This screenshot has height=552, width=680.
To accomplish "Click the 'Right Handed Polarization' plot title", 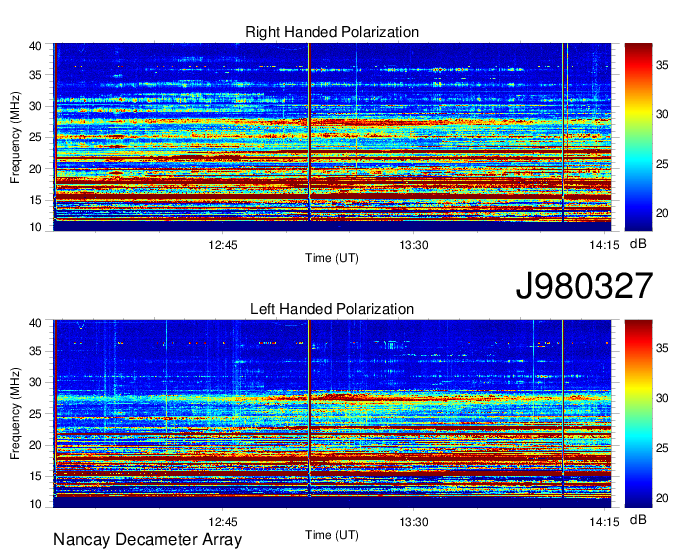I will 332,32.
